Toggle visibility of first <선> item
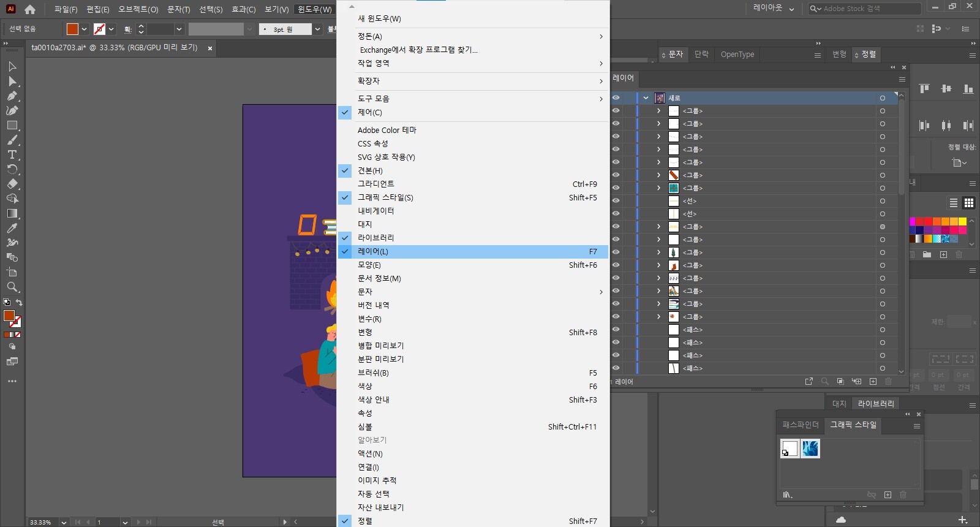Viewport: 980px width, 527px height. pos(616,201)
